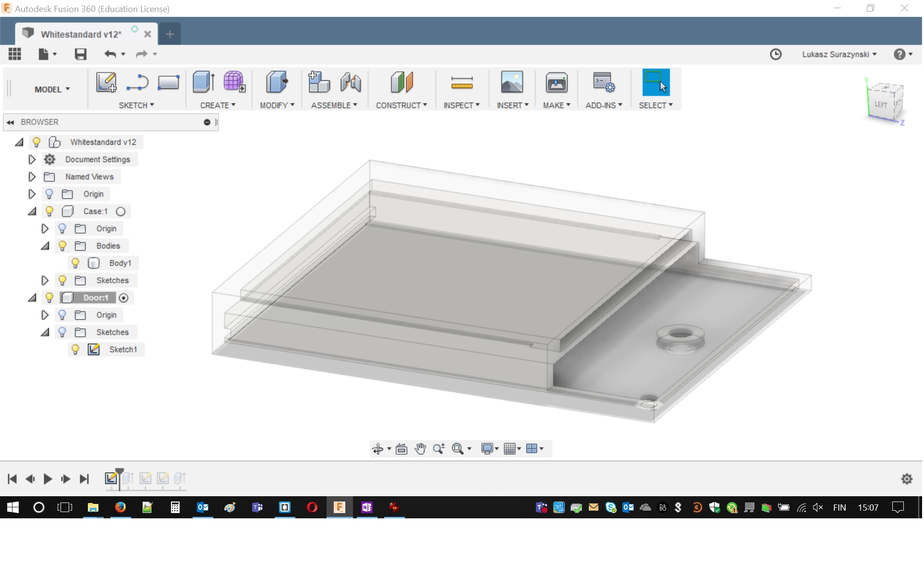Collapse the Case:1 component node
924x574 pixels.
point(32,212)
